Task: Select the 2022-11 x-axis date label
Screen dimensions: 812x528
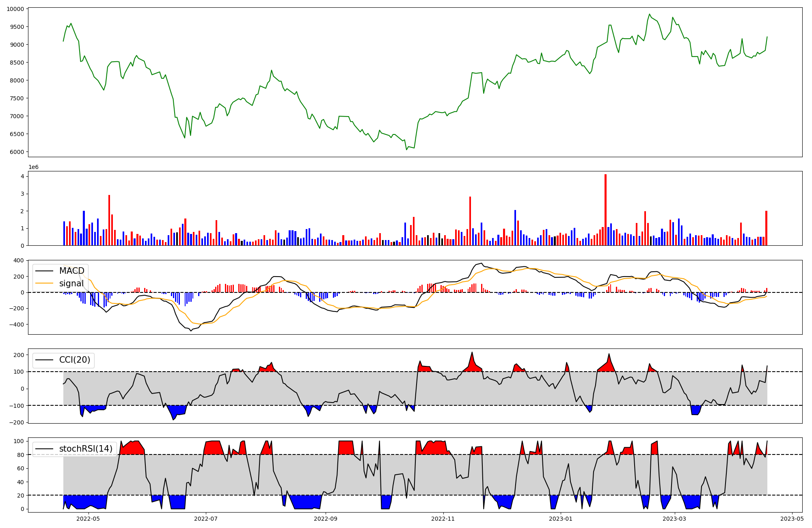Action: click(443, 519)
